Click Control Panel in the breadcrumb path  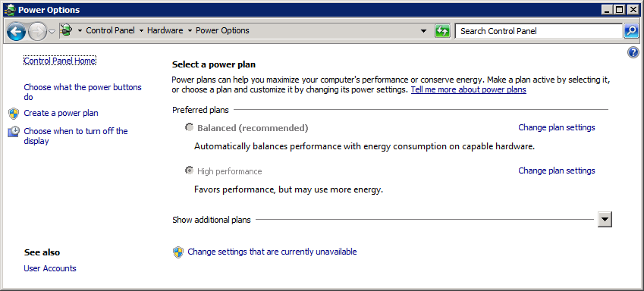[x=110, y=30]
